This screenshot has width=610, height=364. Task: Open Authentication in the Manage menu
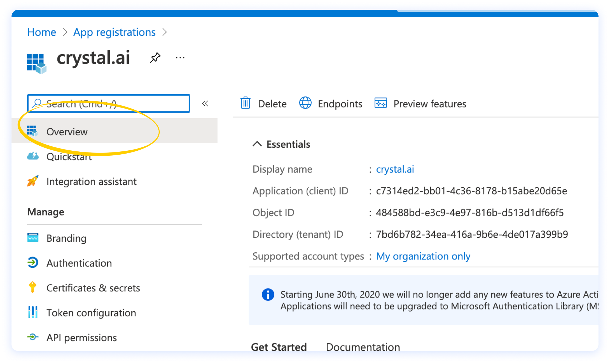(x=79, y=263)
